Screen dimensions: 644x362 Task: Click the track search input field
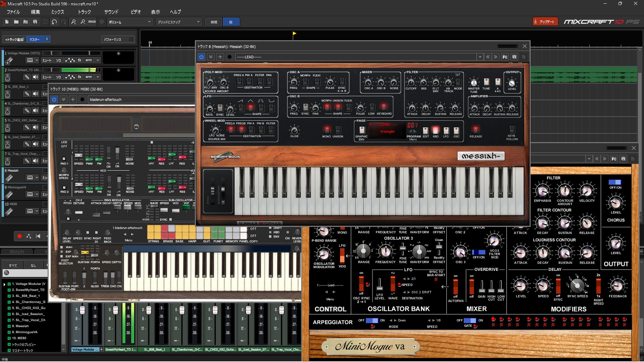tap(25, 273)
